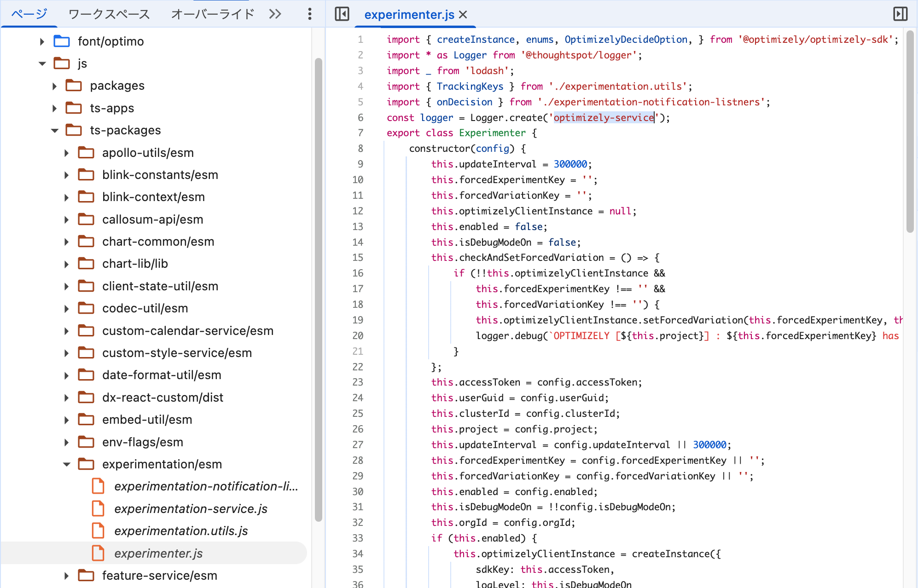This screenshot has width=918, height=588.
Task: Open experimentation-service.js file
Action: 191,508
